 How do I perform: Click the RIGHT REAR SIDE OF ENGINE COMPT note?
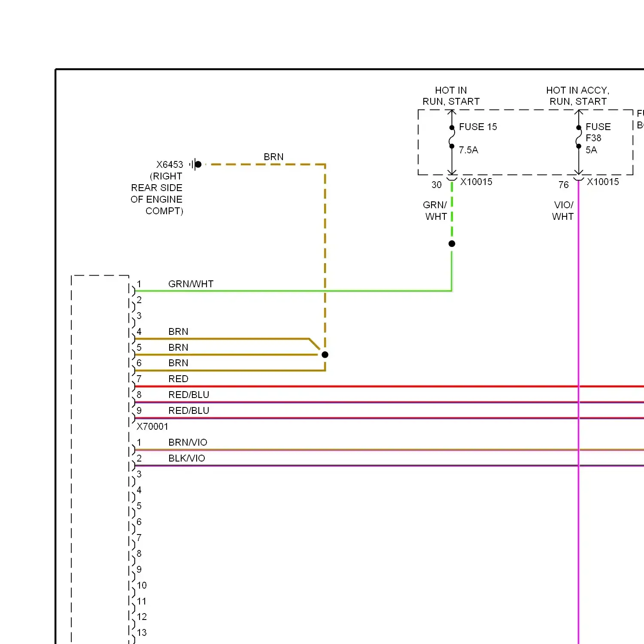[x=157, y=193]
